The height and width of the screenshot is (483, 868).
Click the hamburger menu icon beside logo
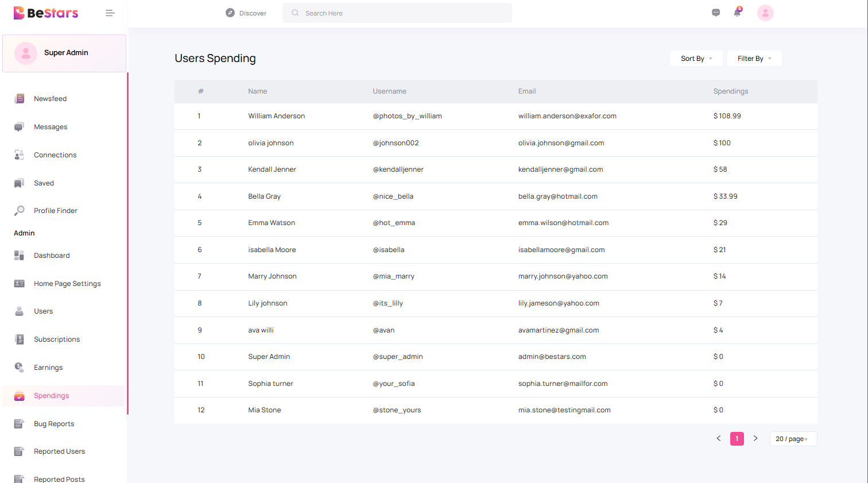pos(110,13)
